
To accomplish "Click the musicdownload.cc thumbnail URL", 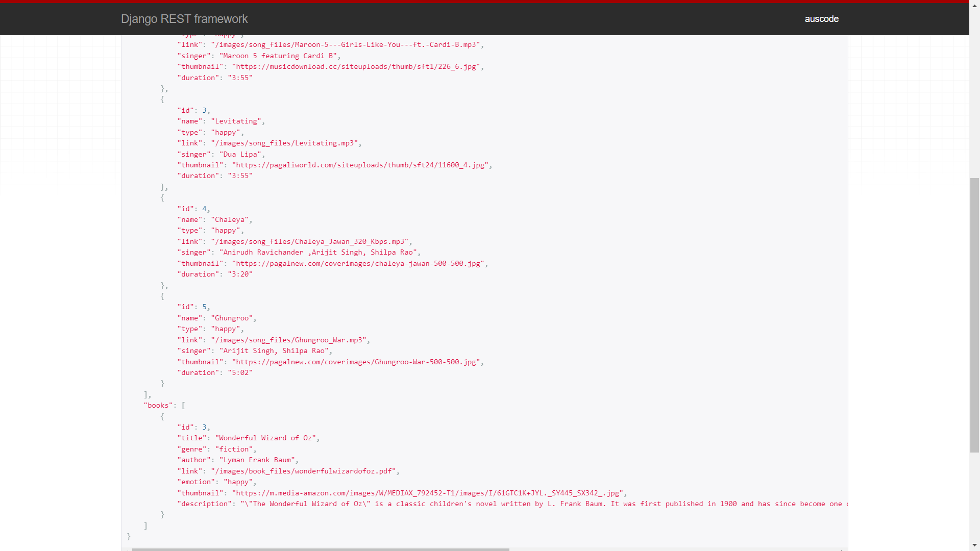I will [x=356, y=67].
